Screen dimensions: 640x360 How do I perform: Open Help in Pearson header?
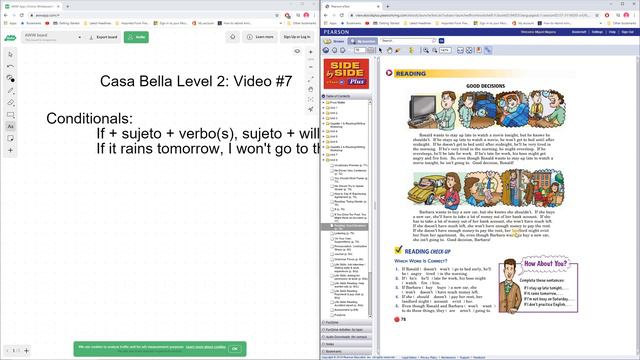tap(612, 32)
